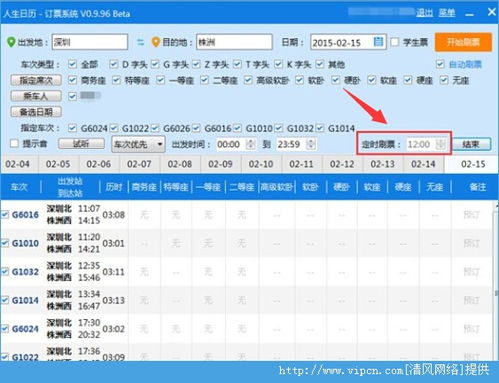Open the calendar icon in date field
499x383 pixels.
click(378, 42)
